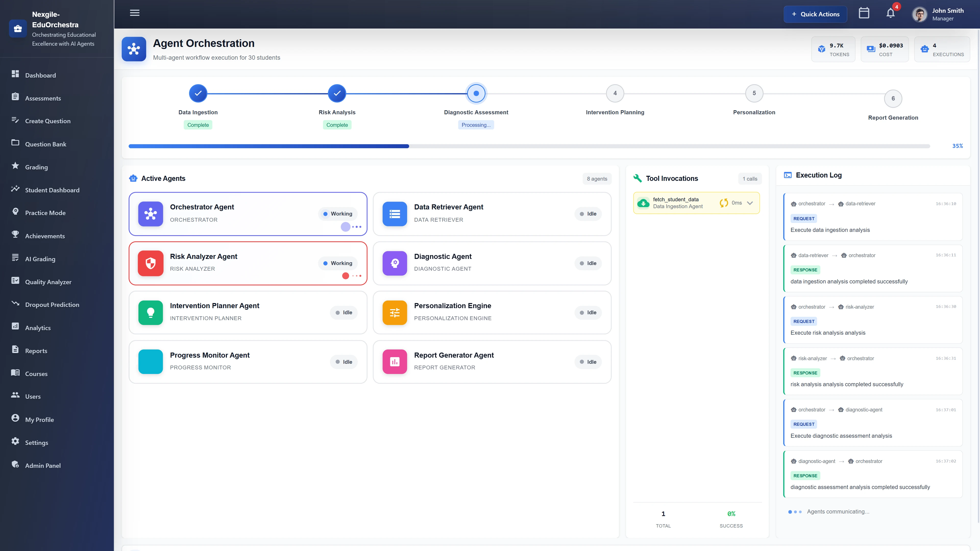Toggle the Idle status on Data Retriever Agent

tap(588, 213)
